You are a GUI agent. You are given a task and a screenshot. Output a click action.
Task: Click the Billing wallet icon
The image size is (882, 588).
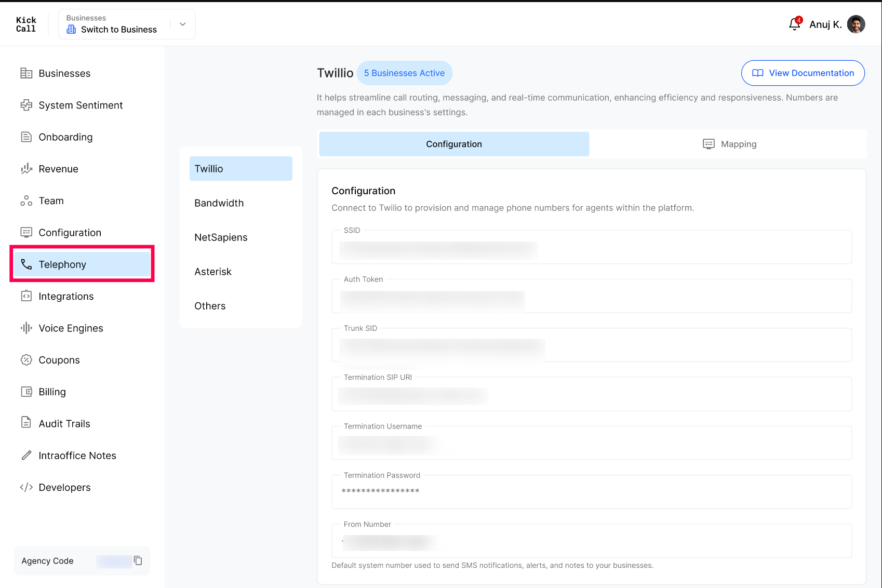(26, 392)
